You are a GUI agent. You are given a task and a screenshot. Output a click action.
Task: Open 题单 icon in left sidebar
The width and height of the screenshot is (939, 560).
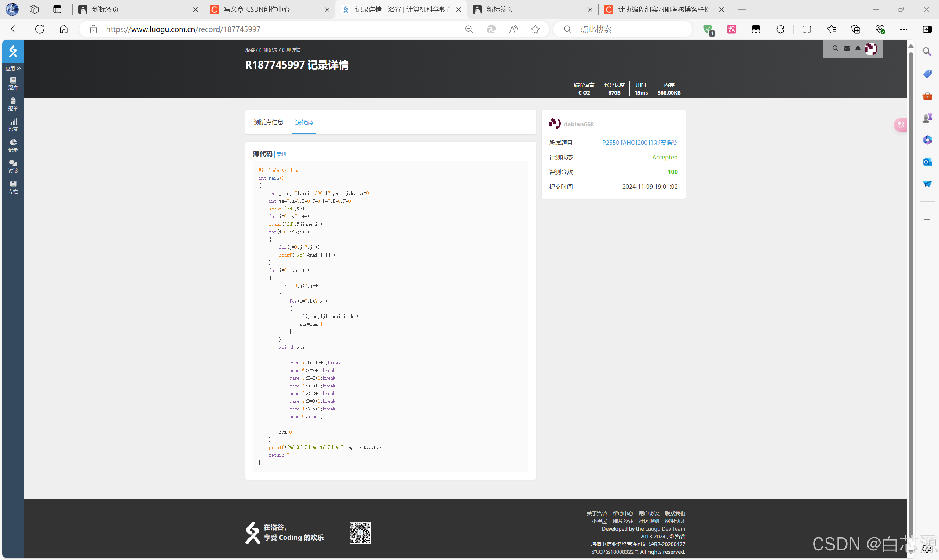[x=13, y=104]
